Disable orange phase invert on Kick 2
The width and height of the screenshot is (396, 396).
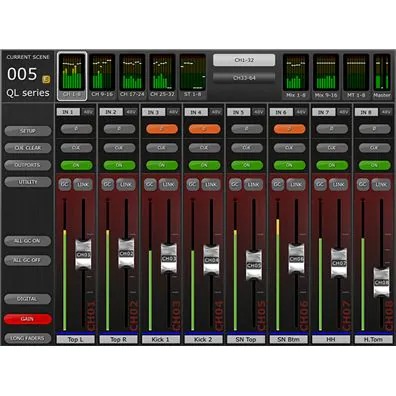204,129
